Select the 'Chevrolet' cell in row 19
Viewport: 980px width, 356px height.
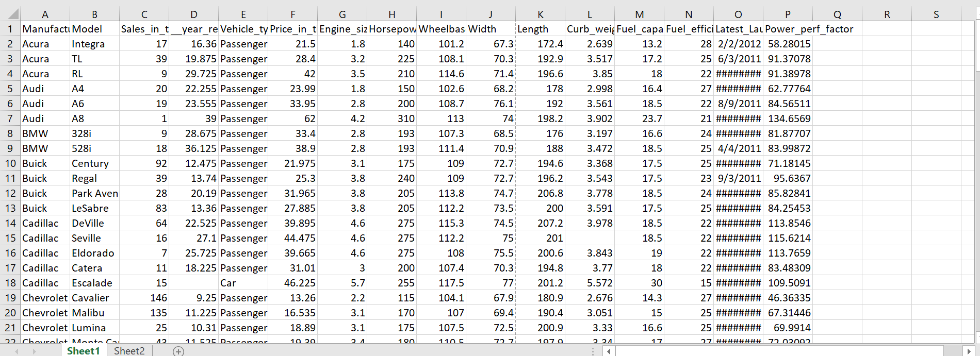click(45, 298)
